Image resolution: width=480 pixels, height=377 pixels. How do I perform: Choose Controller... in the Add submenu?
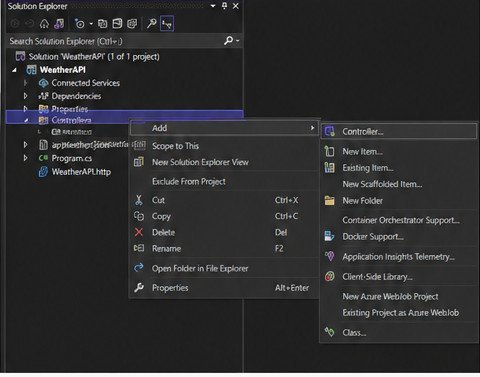[x=399, y=132]
